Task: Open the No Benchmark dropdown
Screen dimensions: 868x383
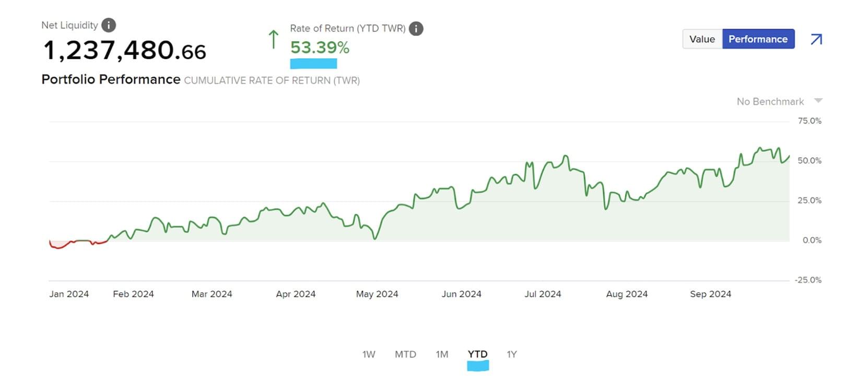Action: (x=770, y=102)
